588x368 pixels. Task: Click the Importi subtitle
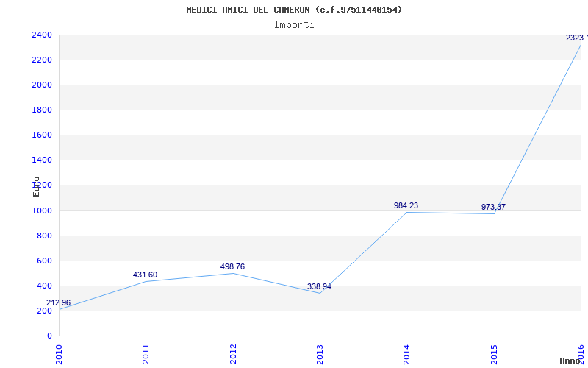(294, 25)
